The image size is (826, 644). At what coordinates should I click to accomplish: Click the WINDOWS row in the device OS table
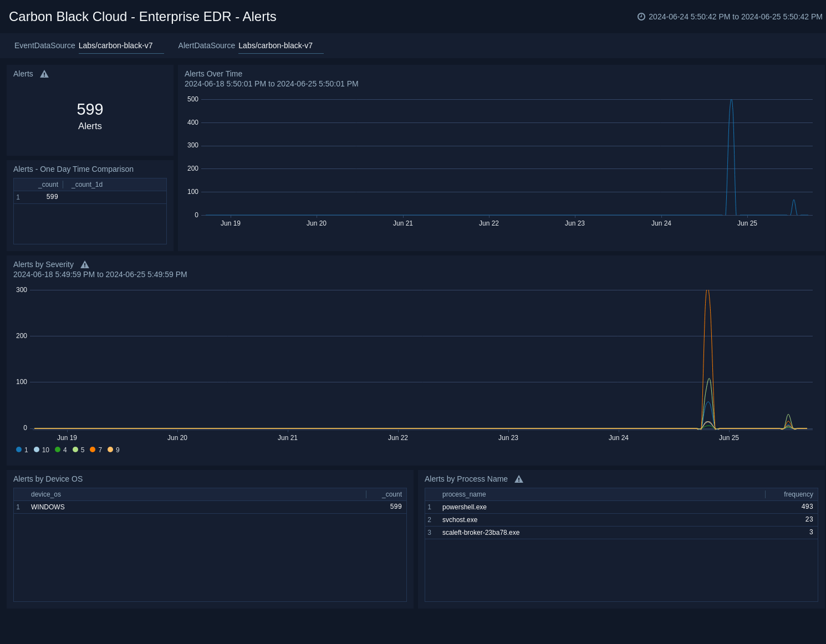[48, 507]
